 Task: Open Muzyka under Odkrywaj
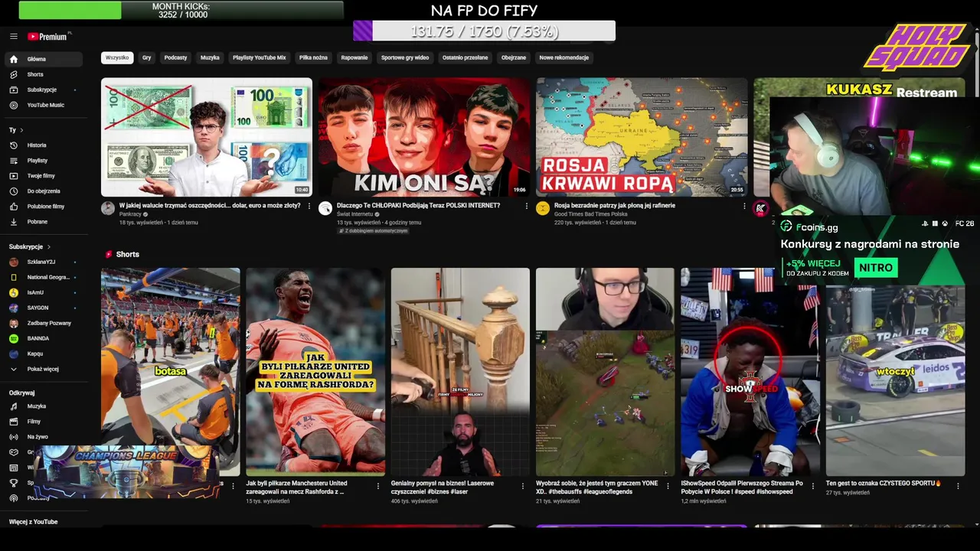[x=36, y=406]
